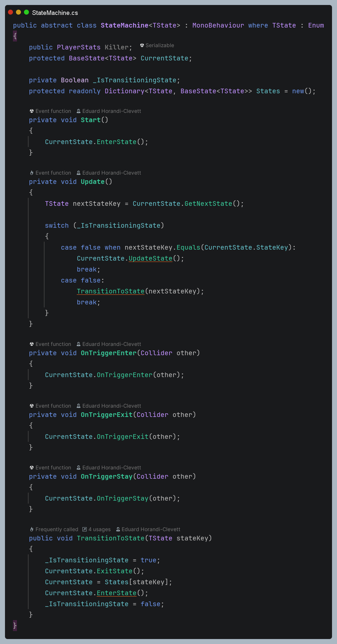Click Event function label above OnTriggerStay
Image resolution: width=337 pixels, height=644 pixels.
(x=53, y=468)
